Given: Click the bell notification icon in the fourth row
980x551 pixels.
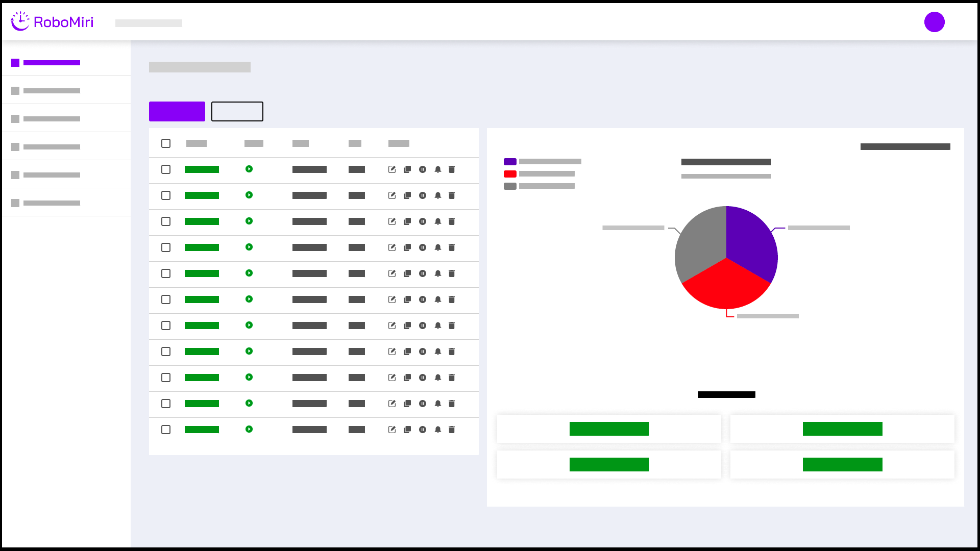Looking at the screenshot, I should click(x=438, y=247).
